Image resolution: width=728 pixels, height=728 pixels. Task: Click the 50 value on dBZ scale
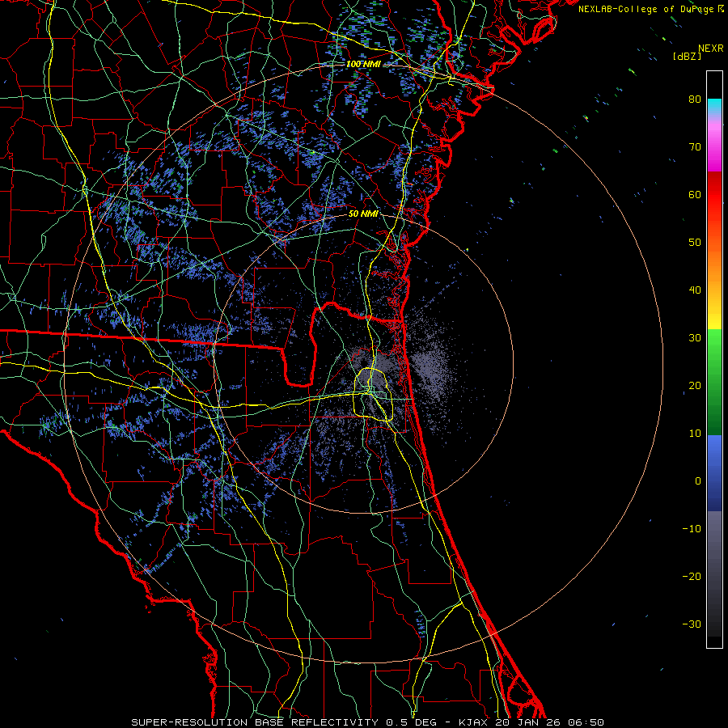(695, 243)
